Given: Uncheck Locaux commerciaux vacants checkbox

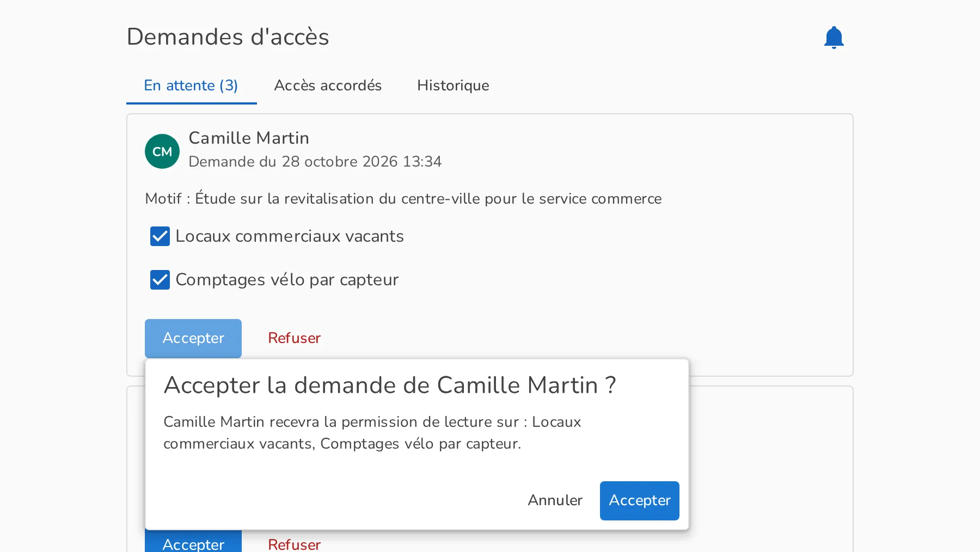Looking at the screenshot, I should 160,236.
